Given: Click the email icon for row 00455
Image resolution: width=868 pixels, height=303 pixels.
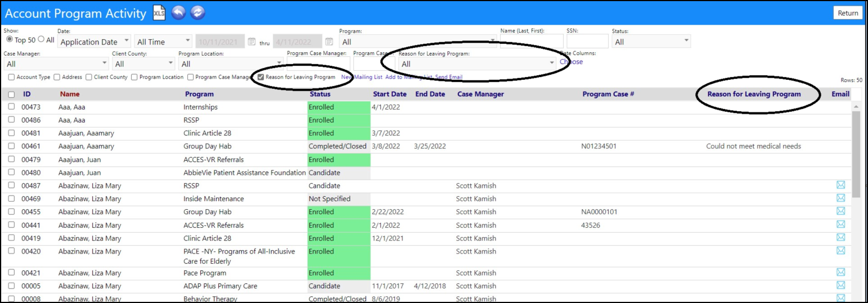Looking at the screenshot, I should [841, 211].
